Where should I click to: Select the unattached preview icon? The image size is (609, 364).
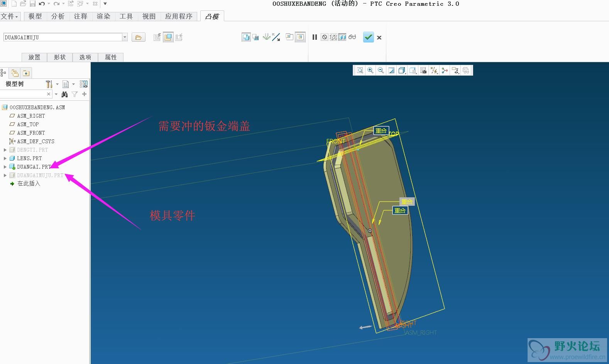[x=333, y=37]
